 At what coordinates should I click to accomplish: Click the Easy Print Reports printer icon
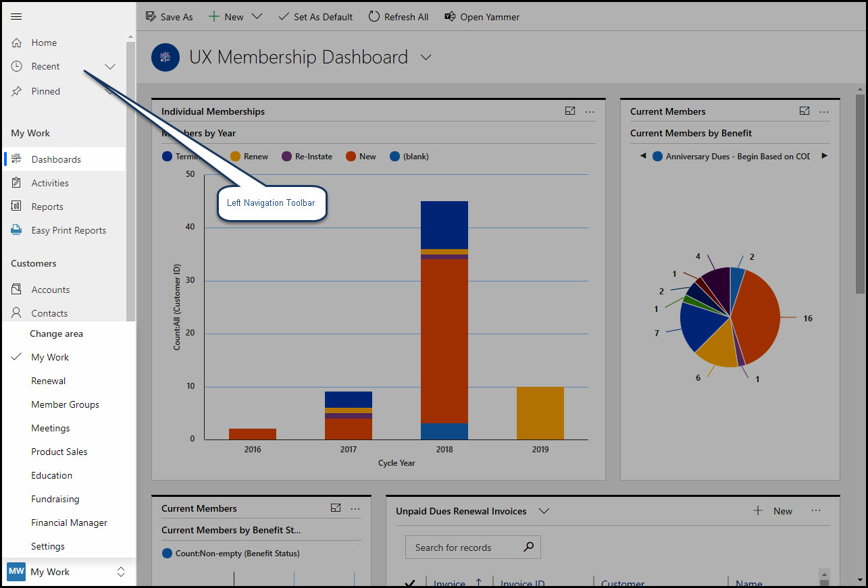pos(16,230)
